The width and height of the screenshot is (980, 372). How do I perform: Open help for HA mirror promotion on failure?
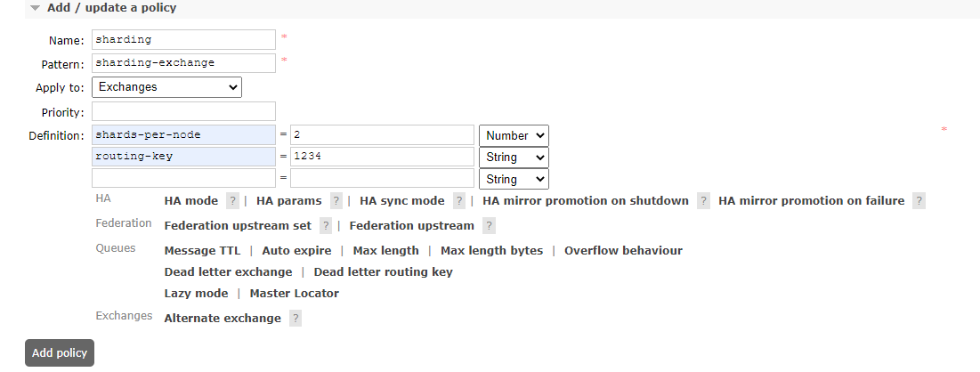(919, 201)
